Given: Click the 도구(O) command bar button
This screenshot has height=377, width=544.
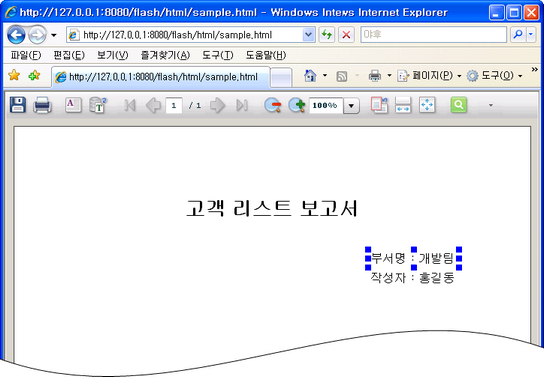Looking at the screenshot, I should pyautogui.click(x=494, y=76).
